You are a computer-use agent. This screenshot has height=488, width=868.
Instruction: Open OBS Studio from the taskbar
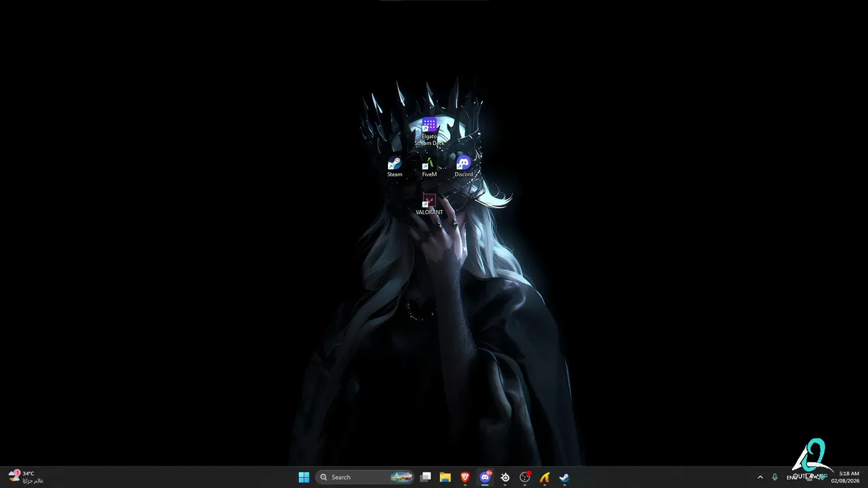point(525,477)
